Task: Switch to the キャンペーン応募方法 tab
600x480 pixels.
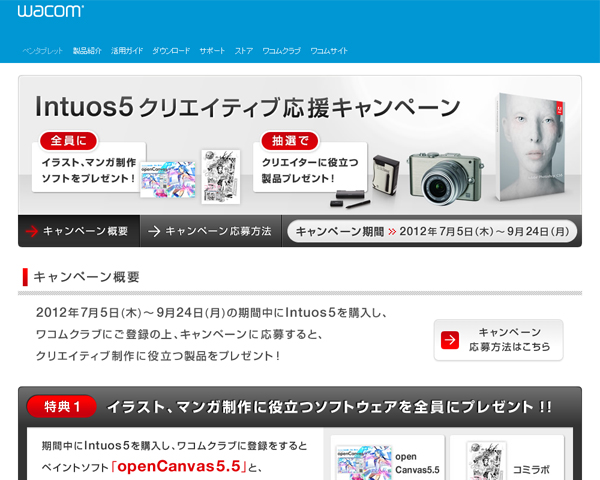Action: tap(210, 231)
